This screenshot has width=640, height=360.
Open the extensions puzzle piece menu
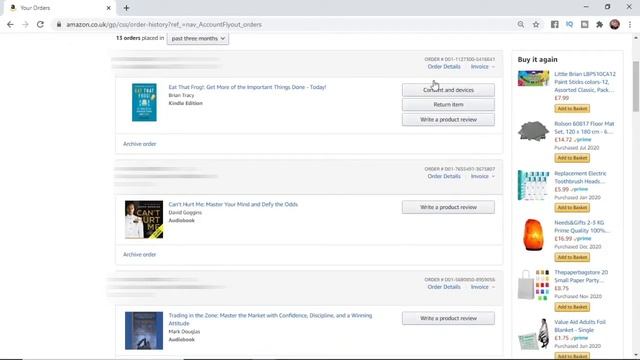(x=600, y=24)
